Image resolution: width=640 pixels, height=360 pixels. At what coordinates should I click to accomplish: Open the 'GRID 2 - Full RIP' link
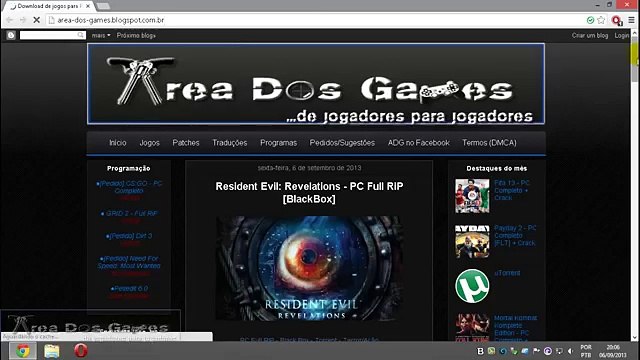click(129, 213)
